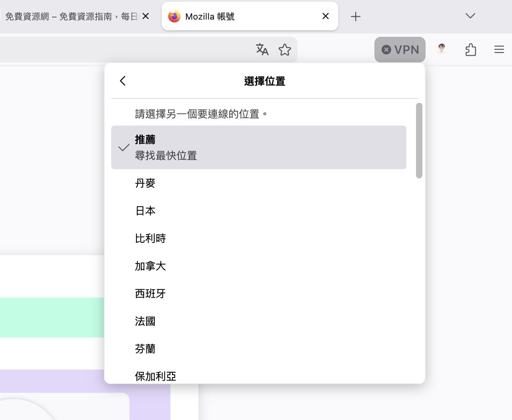Close the Mozilla 帳號 tab
The width and height of the screenshot is (512, 420).
pos(326,16)
